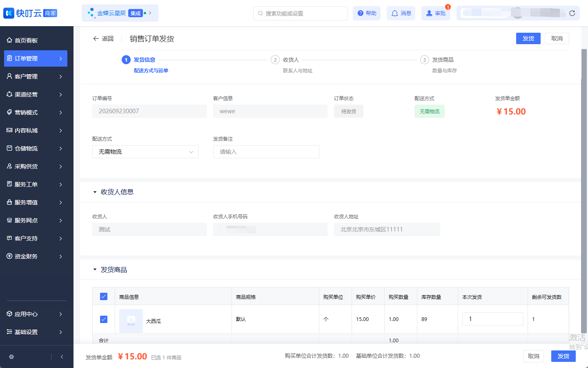The width and height of the screenshot is (588, 368).
Task: Open 帮助 help button
Action: (367, 13)
